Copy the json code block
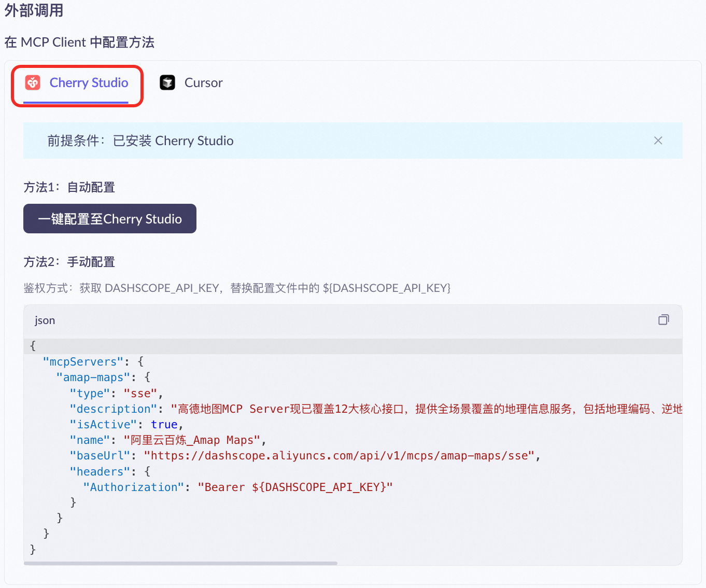Screen dimensions: 706x588 coord(663,320)
